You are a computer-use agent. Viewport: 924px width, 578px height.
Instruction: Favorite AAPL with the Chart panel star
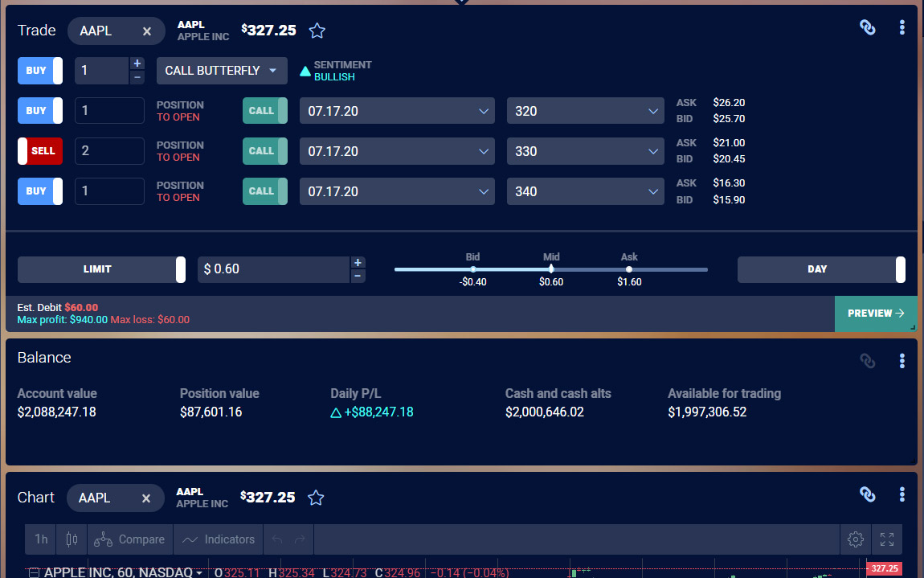pos(316,498)
